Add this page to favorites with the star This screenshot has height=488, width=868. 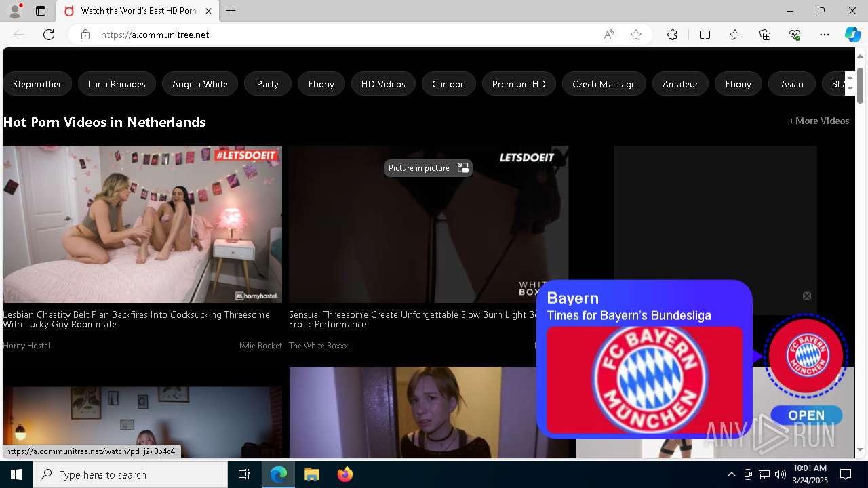click(x=636, y=35)
